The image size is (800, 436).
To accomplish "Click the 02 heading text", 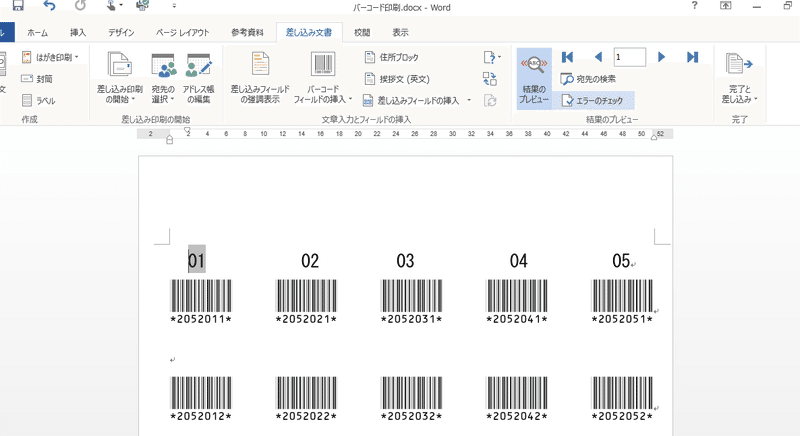I will click(x=310, y=261).
